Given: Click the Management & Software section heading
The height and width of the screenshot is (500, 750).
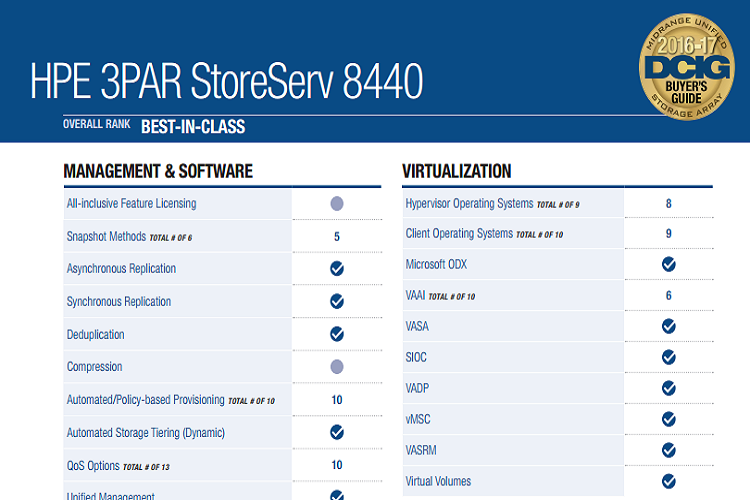Looking at the screenshot, I should [x=158, y=171].
